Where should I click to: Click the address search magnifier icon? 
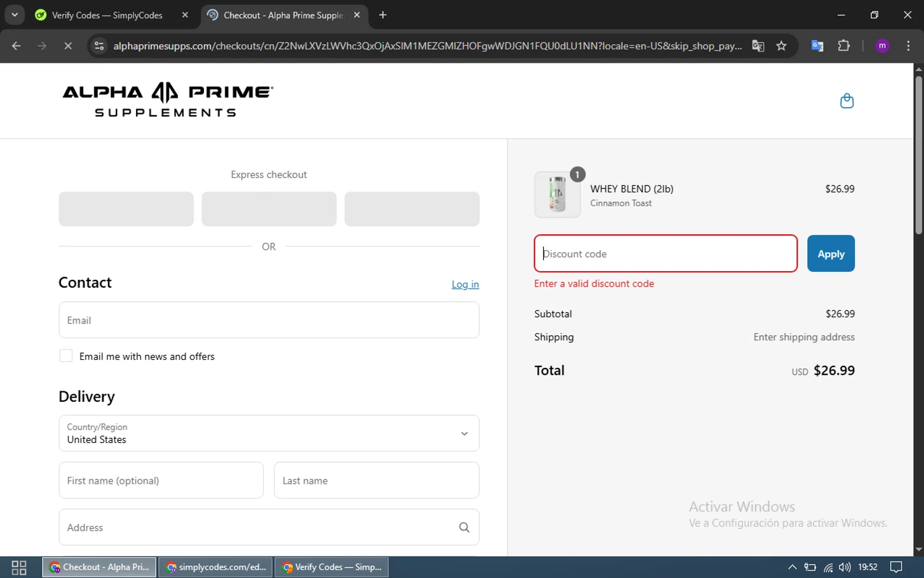(x=464, y=527)
